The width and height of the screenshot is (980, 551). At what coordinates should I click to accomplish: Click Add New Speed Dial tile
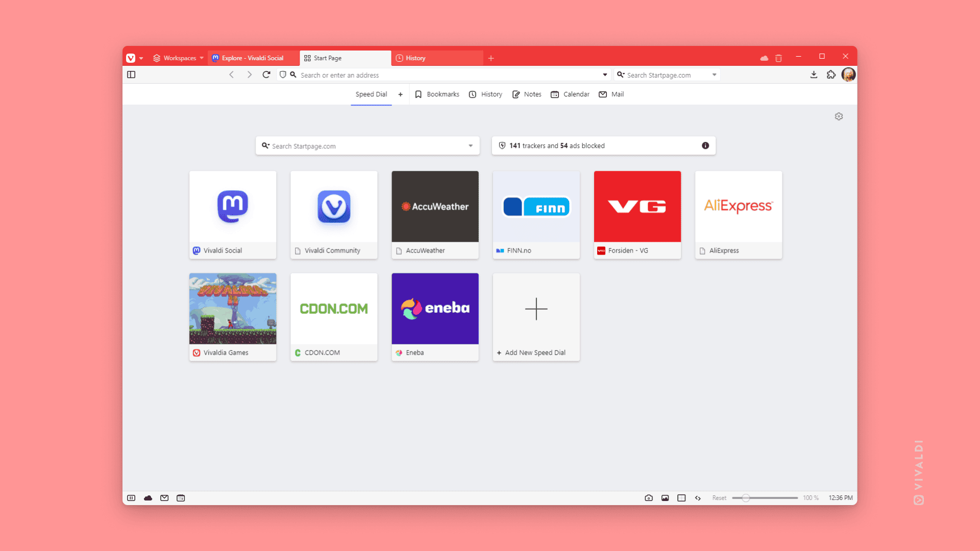click(536, 317)
